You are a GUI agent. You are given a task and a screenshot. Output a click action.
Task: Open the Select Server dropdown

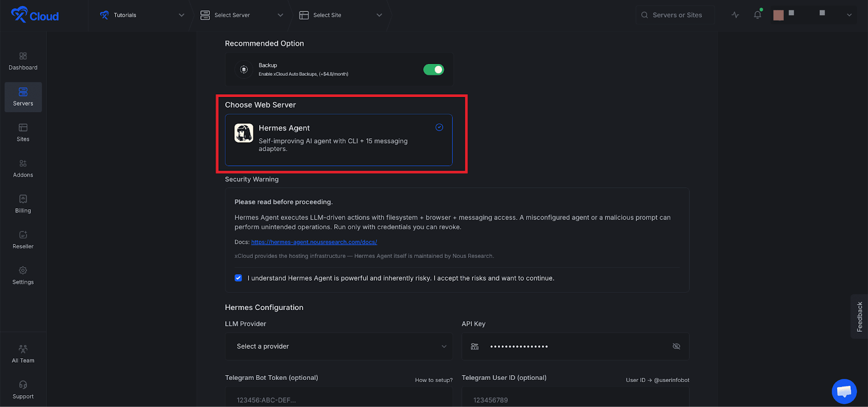coord(242,15)
